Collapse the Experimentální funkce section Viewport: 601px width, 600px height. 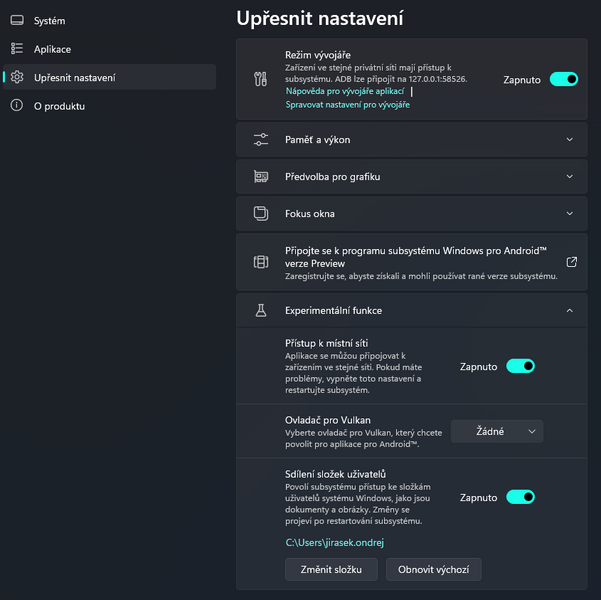pos(569,311)
